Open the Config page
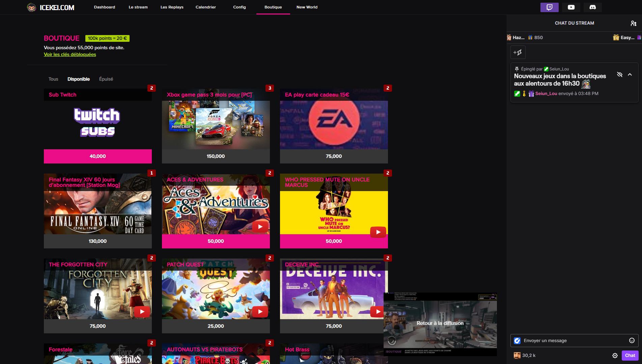The height and width of the screenshot is (364, 642). pyautogui.click(x=240, y=7)
